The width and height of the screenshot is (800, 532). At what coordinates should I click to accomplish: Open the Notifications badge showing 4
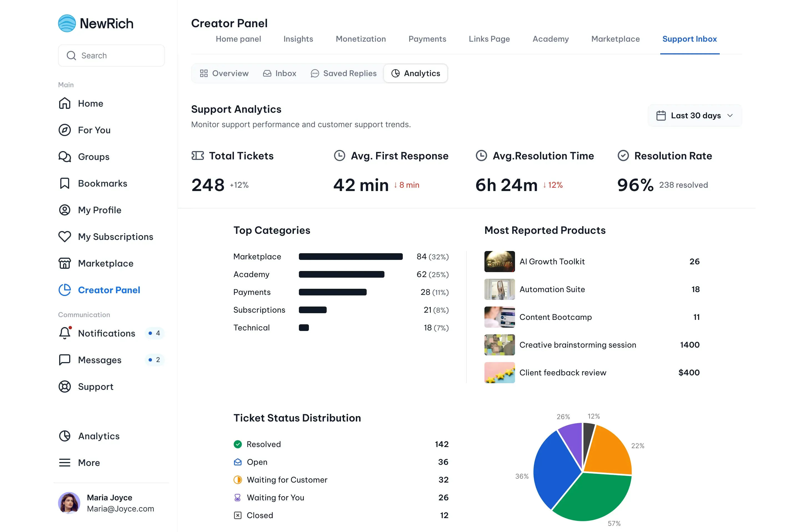coord(154,333)
